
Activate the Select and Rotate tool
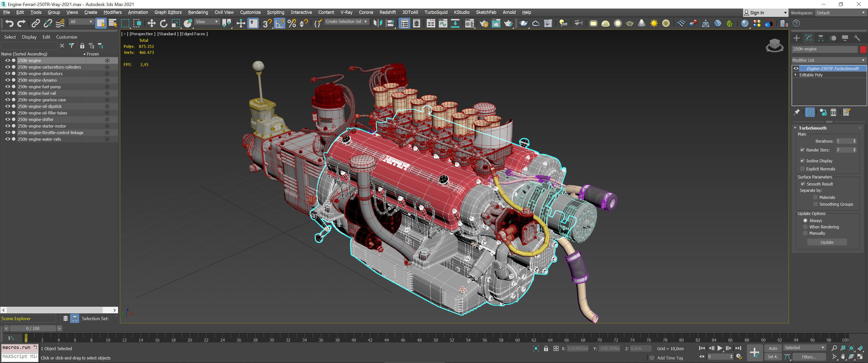pyautogui.click(x=164, y=23)
